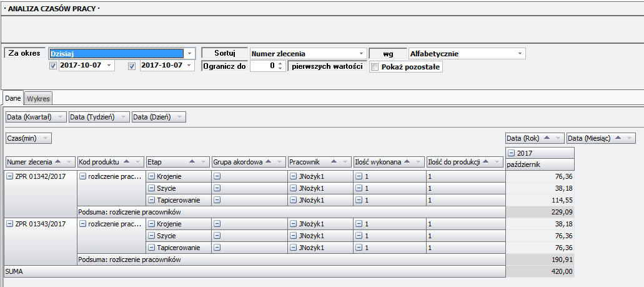
Task: Toggle the end date checkbox
Action: 132,66
